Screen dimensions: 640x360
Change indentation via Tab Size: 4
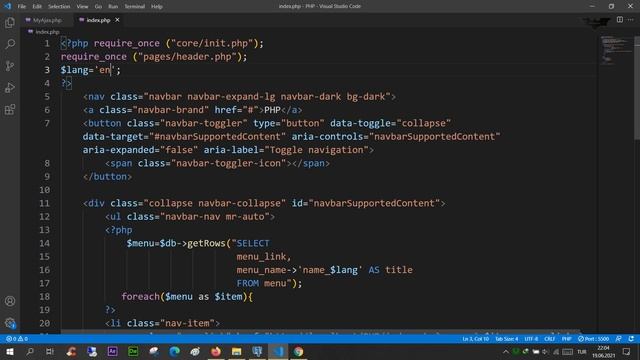pyautogui.click(x=507, y=339)
